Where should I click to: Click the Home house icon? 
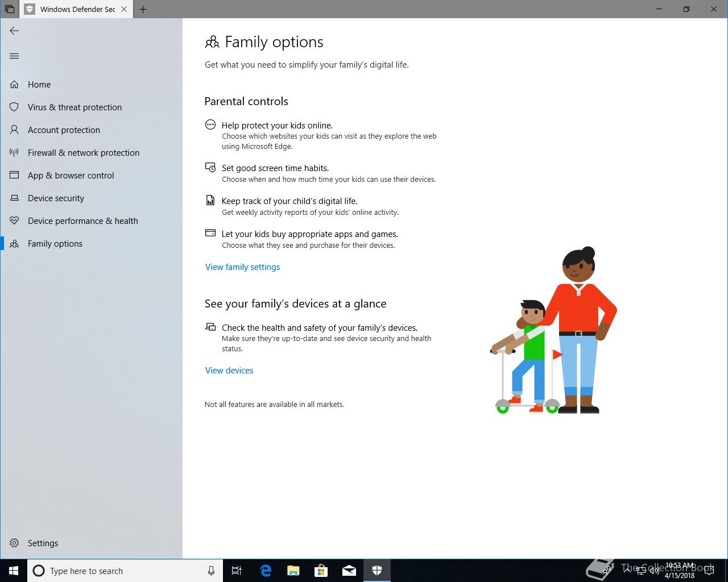pos(14,84)
